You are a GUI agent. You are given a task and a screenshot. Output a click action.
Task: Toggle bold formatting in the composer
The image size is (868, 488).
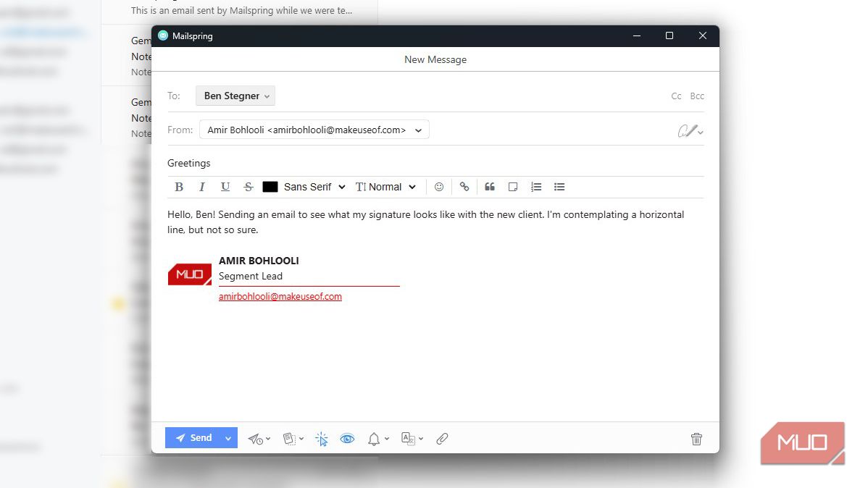coord(179,187)
